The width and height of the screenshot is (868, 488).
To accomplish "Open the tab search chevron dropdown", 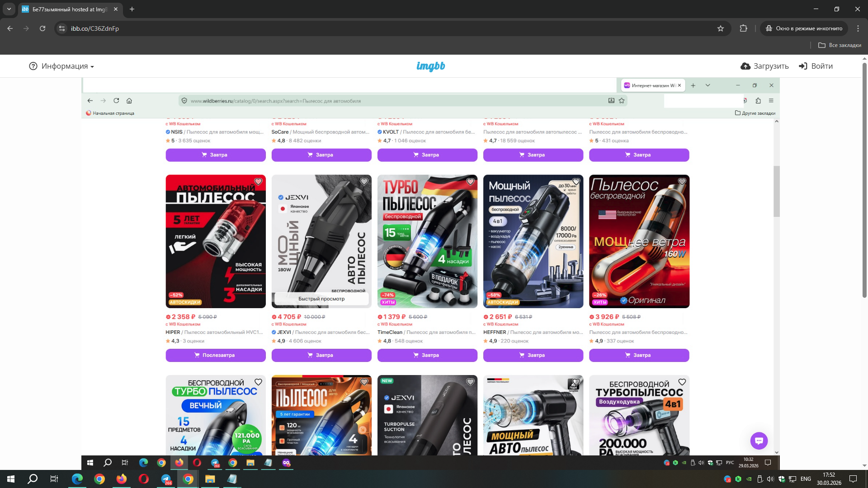I will point(9,9).
